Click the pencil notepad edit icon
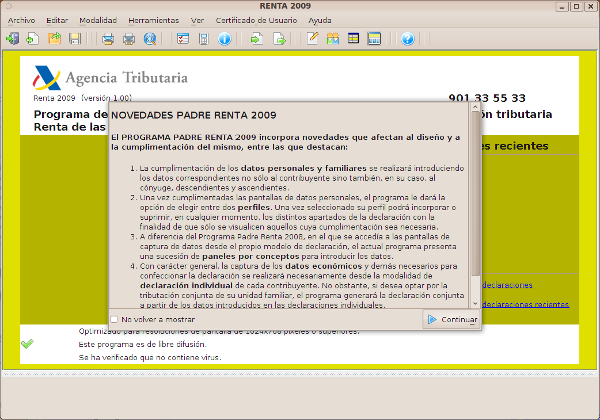600x420 pixels. [x=312, y=39]
